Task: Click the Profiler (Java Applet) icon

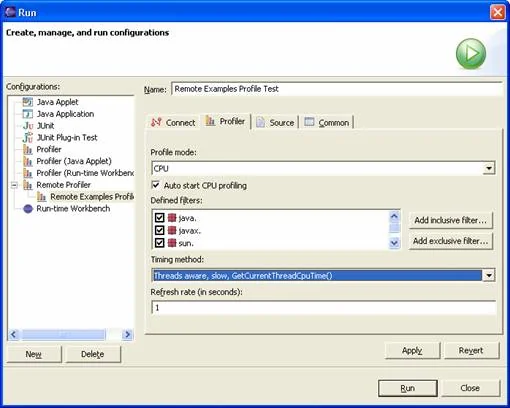Action: [x=28, y=161]
